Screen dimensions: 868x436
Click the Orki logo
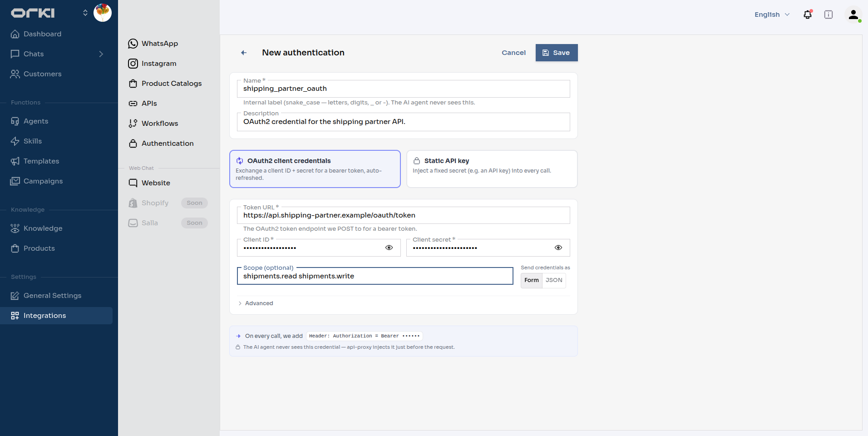point(33,13)
